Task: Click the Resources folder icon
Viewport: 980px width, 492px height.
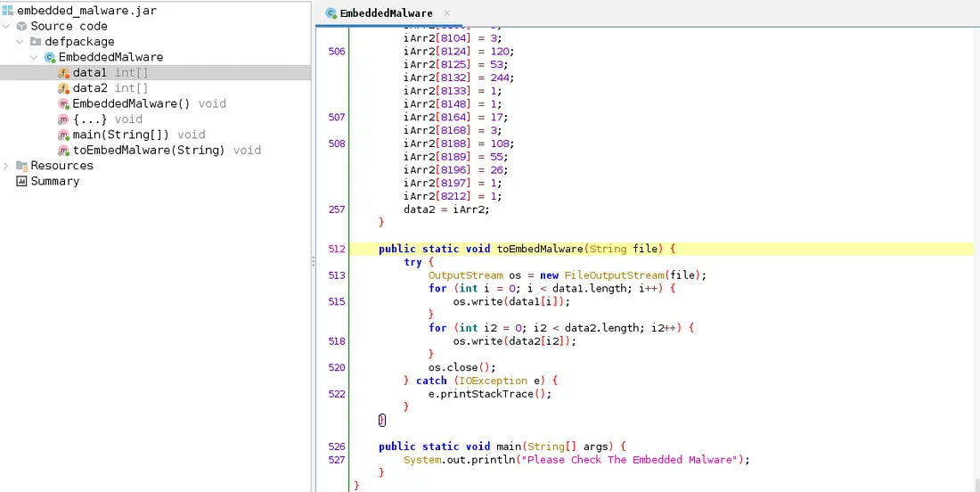Action: pos(22,166)
